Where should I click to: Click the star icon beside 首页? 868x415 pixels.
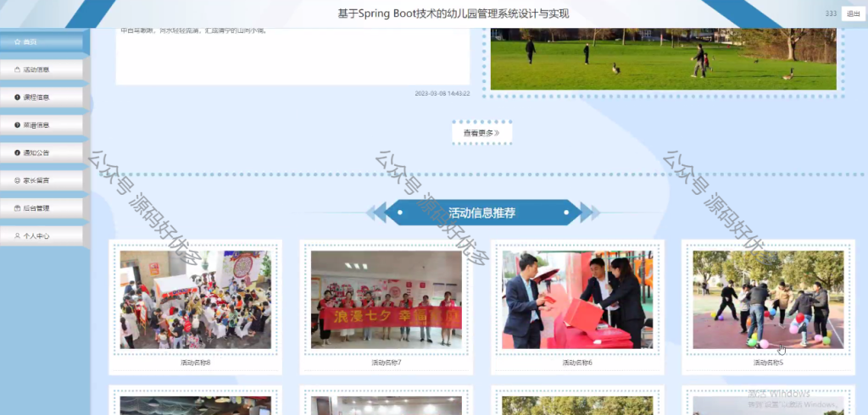pos(17,42)
